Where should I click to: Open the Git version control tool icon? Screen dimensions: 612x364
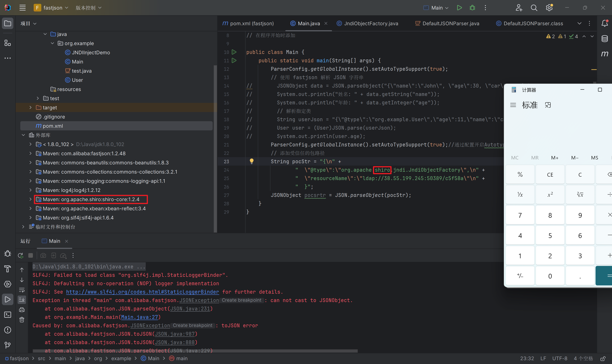point(8,345)
